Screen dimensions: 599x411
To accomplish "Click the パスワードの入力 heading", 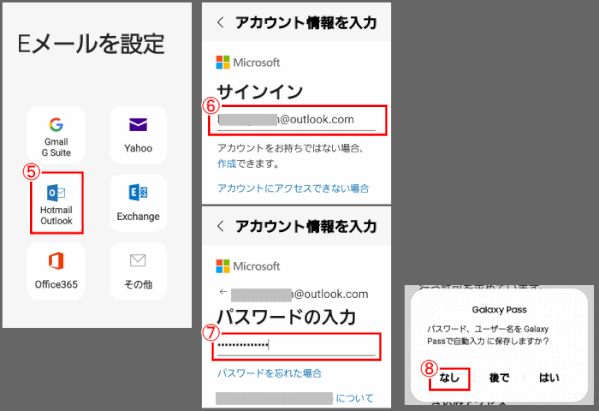I will click(286, 317).
